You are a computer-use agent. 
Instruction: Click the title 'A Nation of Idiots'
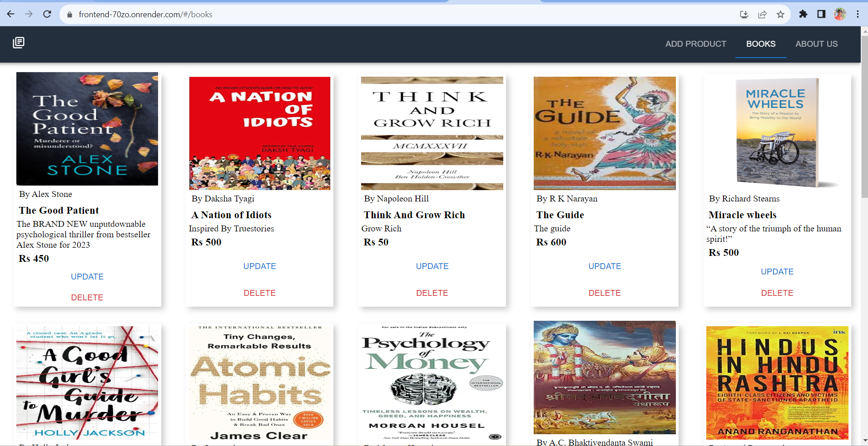click(x=232, y=215)
